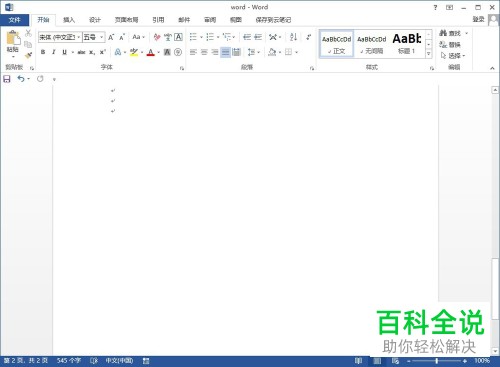The image size is (500, 367).
Task: Open the numbering list dropdown
Action: [x=218, y=37]
